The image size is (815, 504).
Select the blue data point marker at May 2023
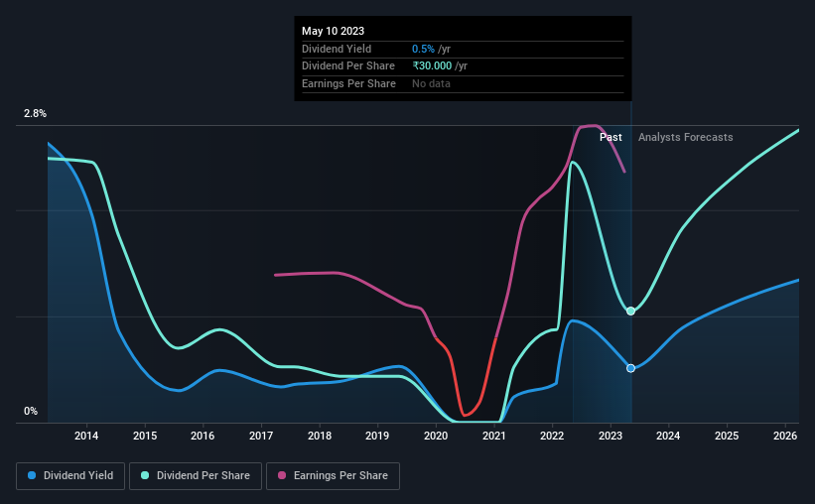[x=630, y=368]
